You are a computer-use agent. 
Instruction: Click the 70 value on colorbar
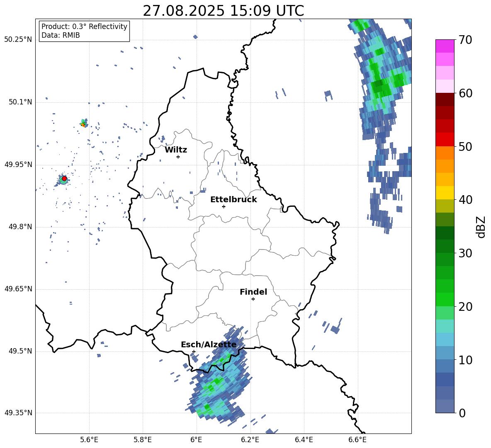point(465,40)
